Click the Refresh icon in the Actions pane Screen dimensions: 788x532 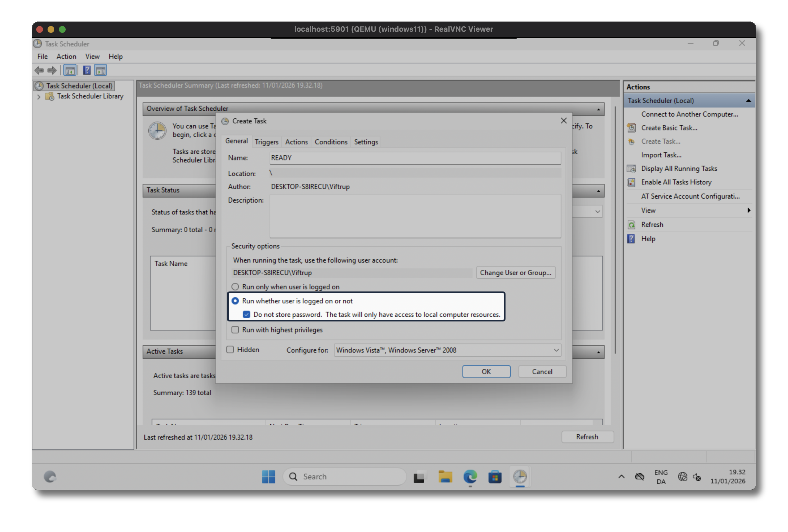tap(631, 225)
